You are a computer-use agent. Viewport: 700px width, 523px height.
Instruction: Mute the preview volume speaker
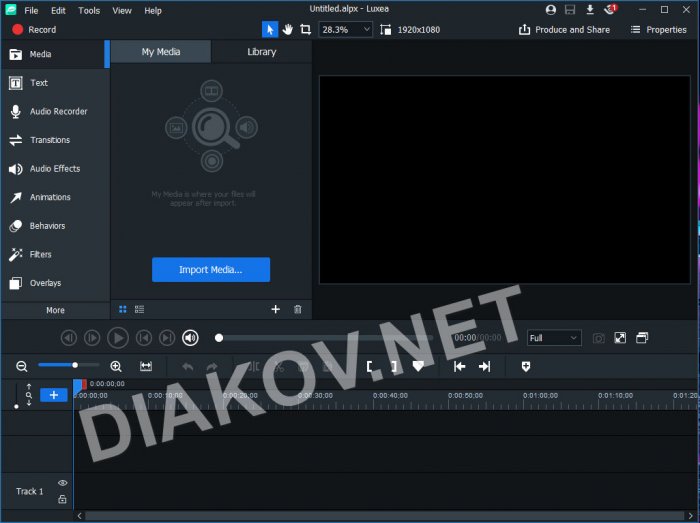point(190,338)
